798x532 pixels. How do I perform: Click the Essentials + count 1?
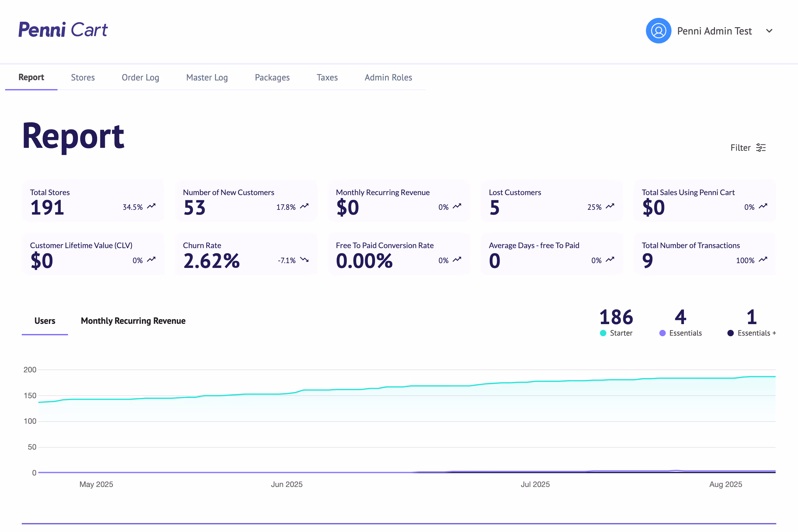[x=752, y=317]
